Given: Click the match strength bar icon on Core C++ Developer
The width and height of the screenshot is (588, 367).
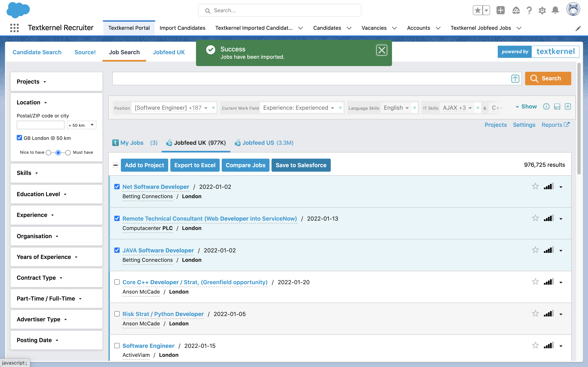Looking at the screenshot, I should (549, 281).
